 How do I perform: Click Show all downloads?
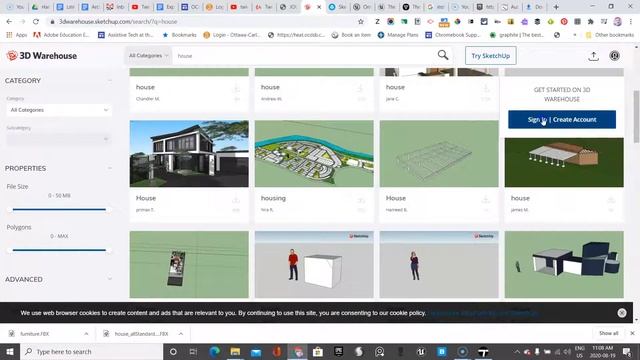click(609, 333)
